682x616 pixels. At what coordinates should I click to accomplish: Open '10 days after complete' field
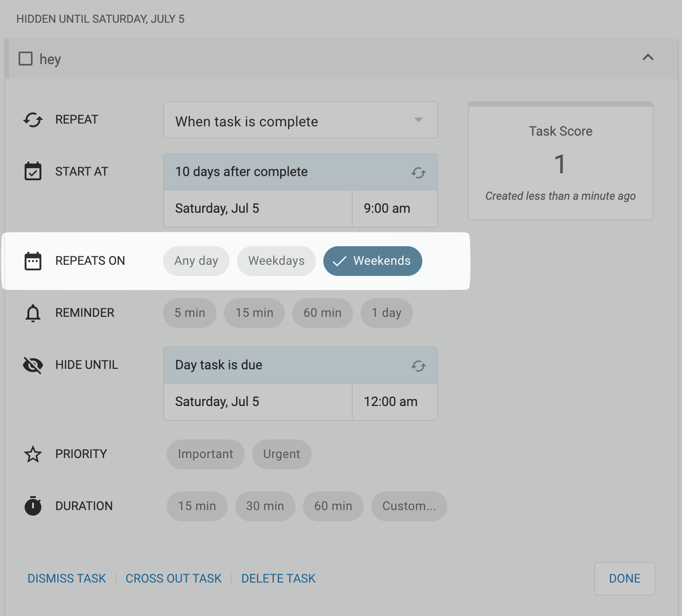pos(301,172)
